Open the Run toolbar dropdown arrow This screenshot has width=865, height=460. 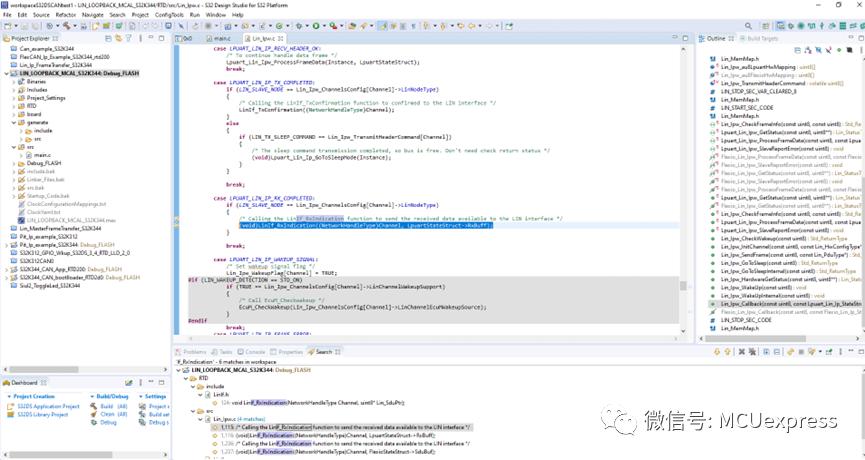pos(324,26)
